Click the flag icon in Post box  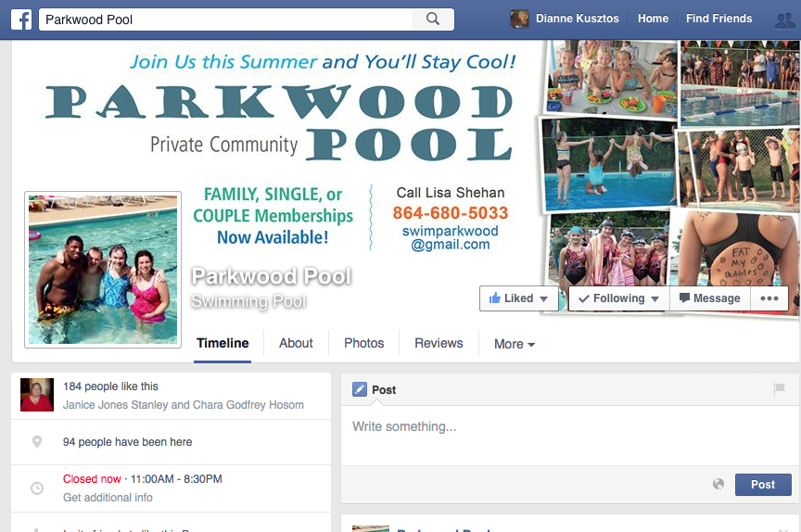pos(779,389)
